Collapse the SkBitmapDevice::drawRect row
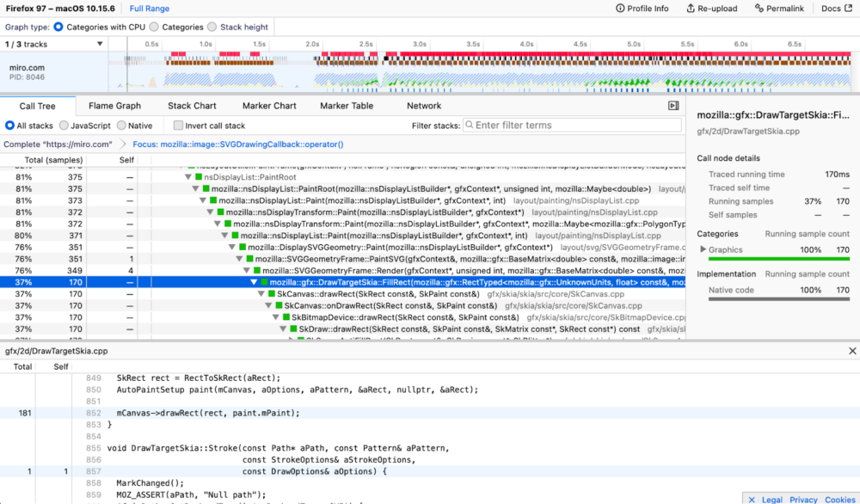Screen dimensions: 860x504 click(275, 317)
